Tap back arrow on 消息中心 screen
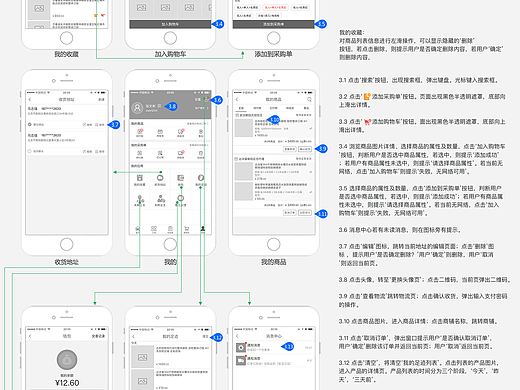The height and width of the screenshot is (390, 520). [237, 336]
